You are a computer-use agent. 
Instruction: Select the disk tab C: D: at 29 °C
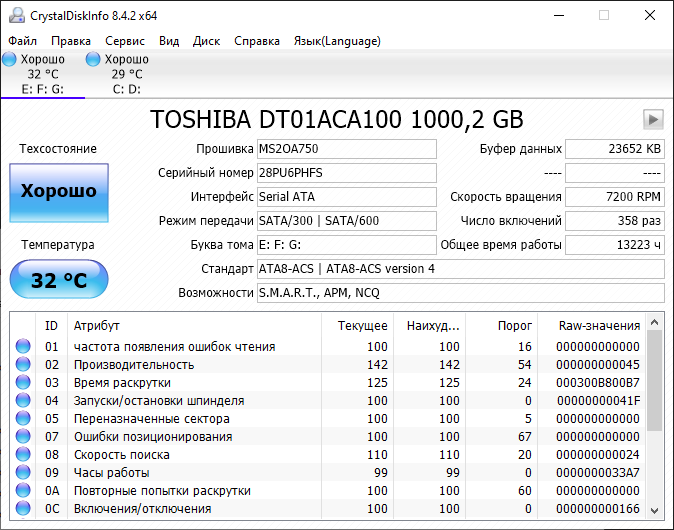coord(126,74)
